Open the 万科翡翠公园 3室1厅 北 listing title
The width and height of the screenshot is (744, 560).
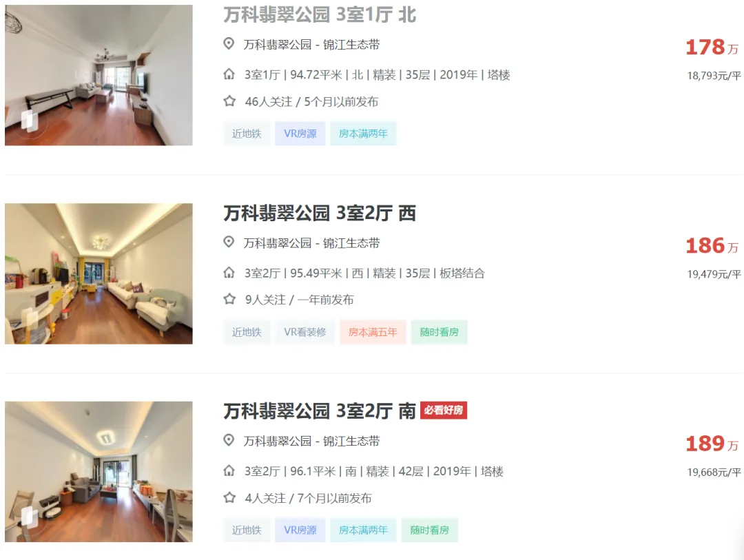[320, 14]
